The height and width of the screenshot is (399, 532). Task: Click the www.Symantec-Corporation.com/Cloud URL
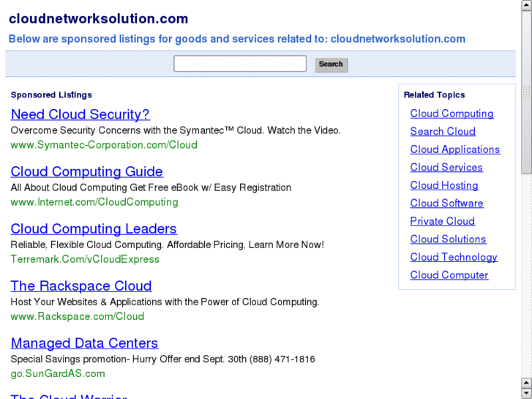[104, 145]
